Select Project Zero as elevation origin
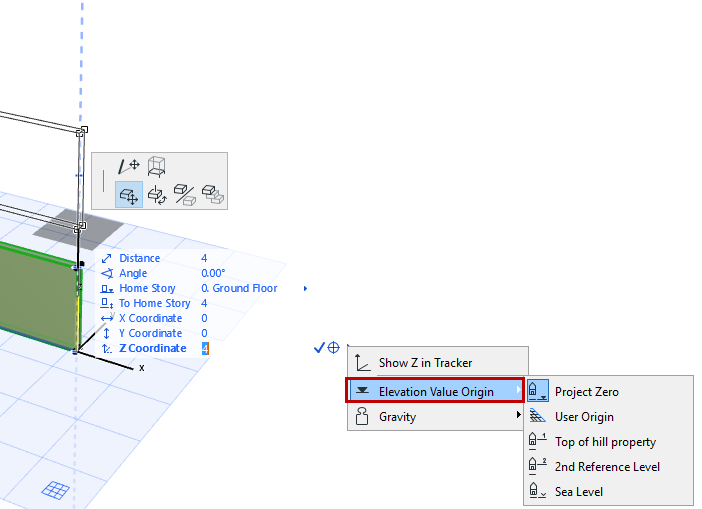The width and height of the screenshot is (702, 509). pyautogui.click(x=609, y=391)
